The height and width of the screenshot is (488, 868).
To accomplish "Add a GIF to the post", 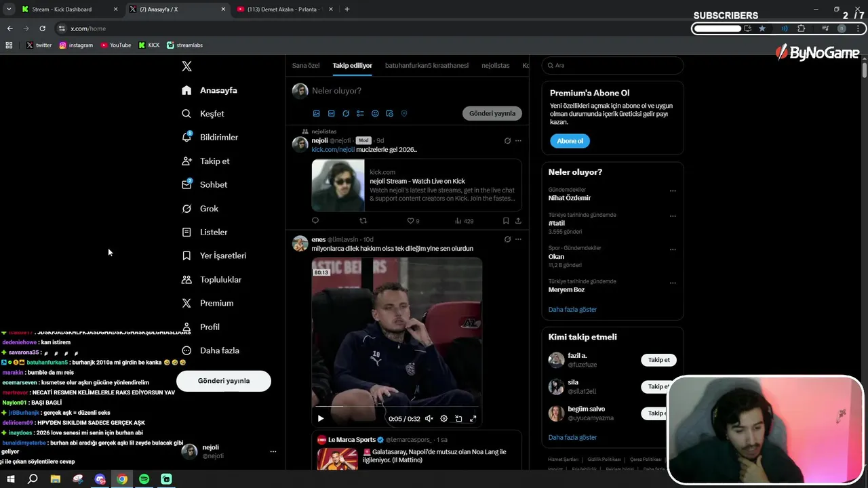I will click(331, 114).
